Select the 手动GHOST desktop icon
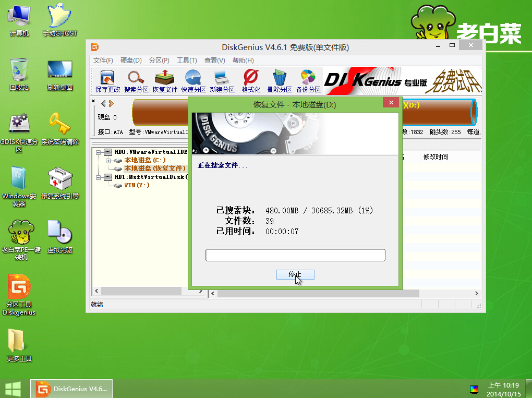The image size is (532, 398). (60, 20)
